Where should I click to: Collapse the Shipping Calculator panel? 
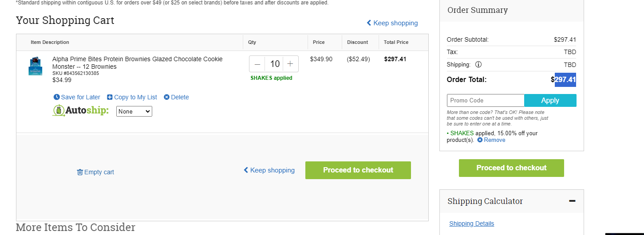[572, 201]
